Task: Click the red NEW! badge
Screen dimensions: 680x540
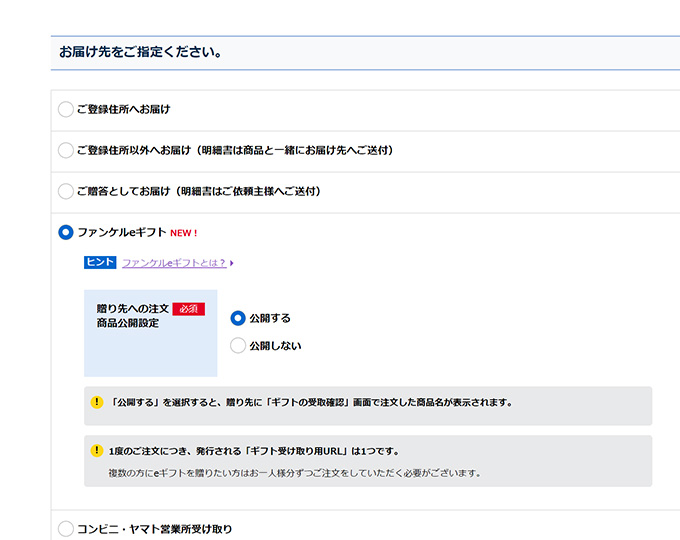Action: [184, 233]
